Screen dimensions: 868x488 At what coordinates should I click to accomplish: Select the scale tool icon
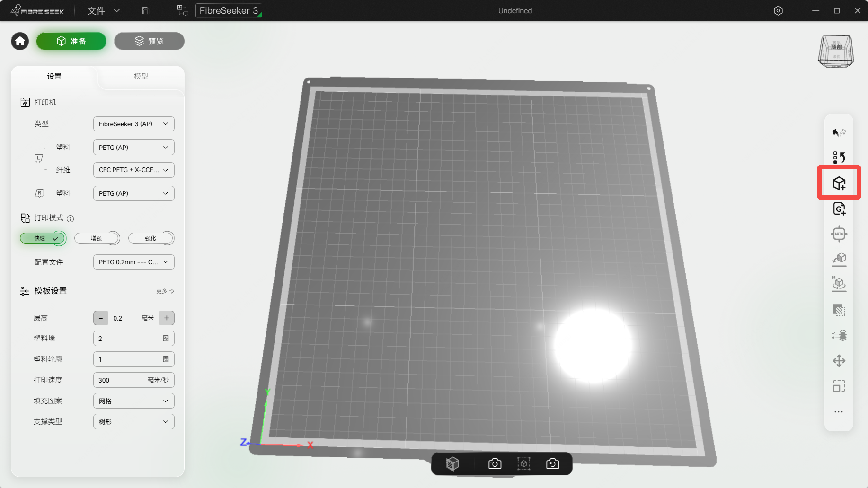coord(839,386)
